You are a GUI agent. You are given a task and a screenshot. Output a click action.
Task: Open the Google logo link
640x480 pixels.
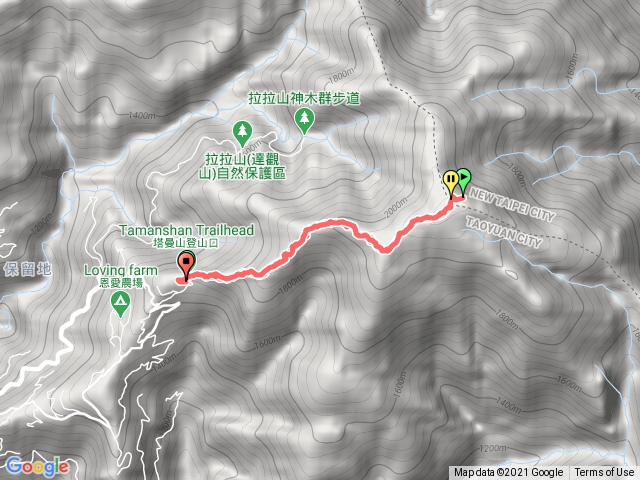point(37,467)
